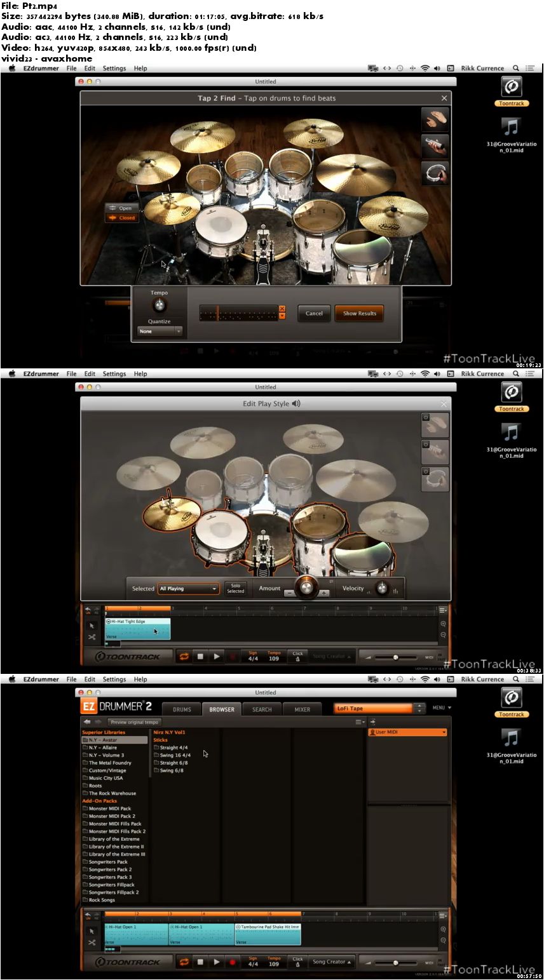Image resolution: width=544 pixels, height=980 pixels.
Task: Toggle Solo Selected in Edit Play Style
Action: tap(235, 589)
